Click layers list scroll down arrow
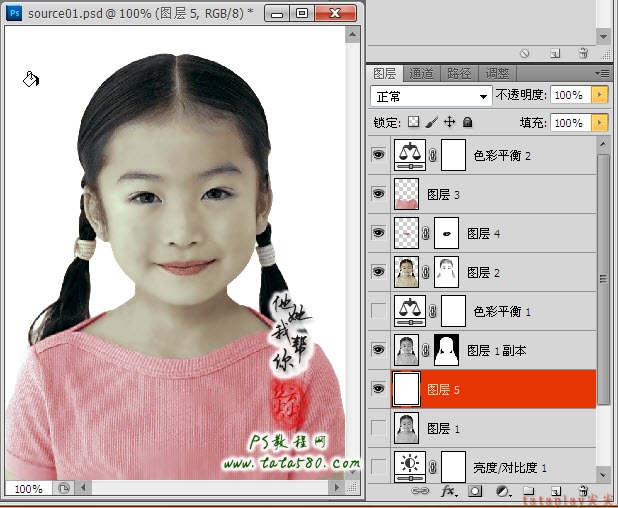 coord(603,475)
